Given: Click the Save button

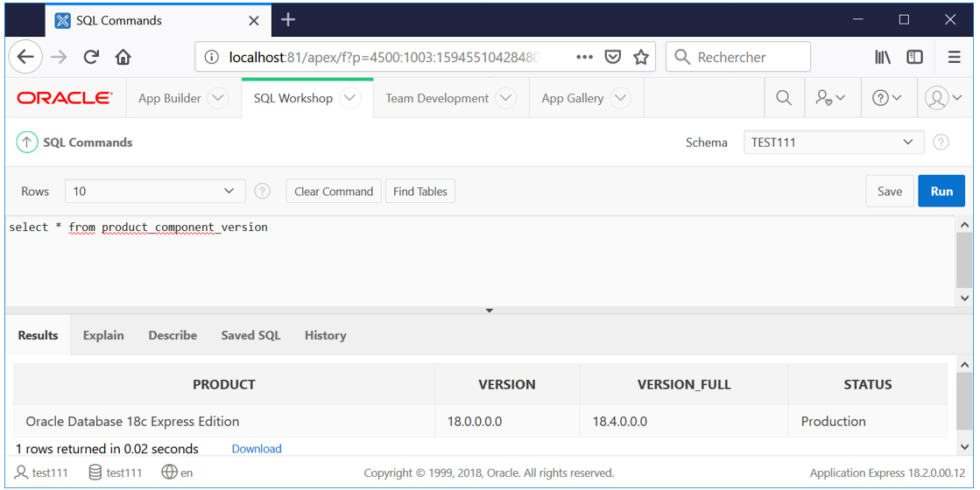Looking at the screenshot, I should pos(890,191).
